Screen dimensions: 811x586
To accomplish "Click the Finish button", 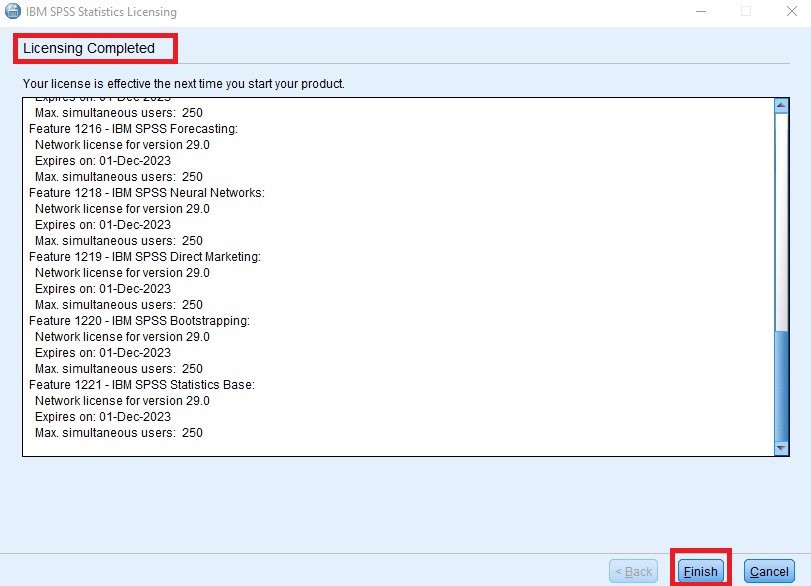I will coord(700,571).
